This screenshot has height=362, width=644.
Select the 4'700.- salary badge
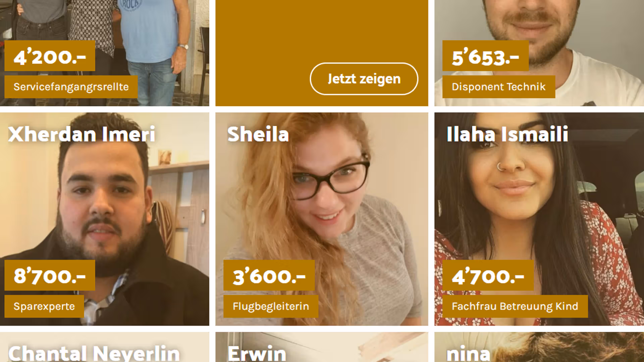488,275
